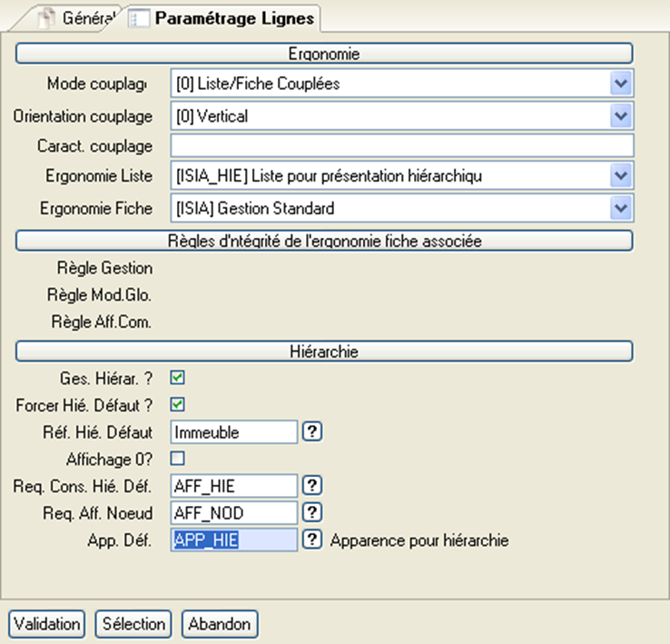
Task: Toggle the Forcer Hié. Défaut checkbox
Action: pos(178,404)
